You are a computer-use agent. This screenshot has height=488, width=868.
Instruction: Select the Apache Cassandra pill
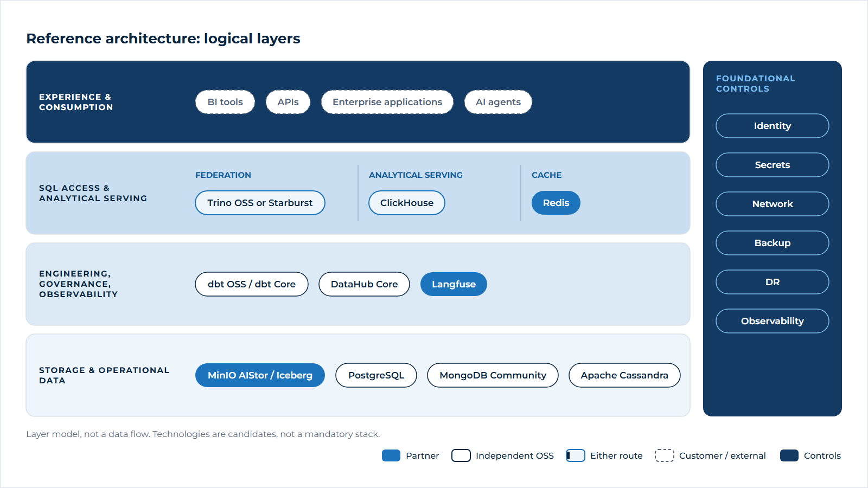(624, 375)
